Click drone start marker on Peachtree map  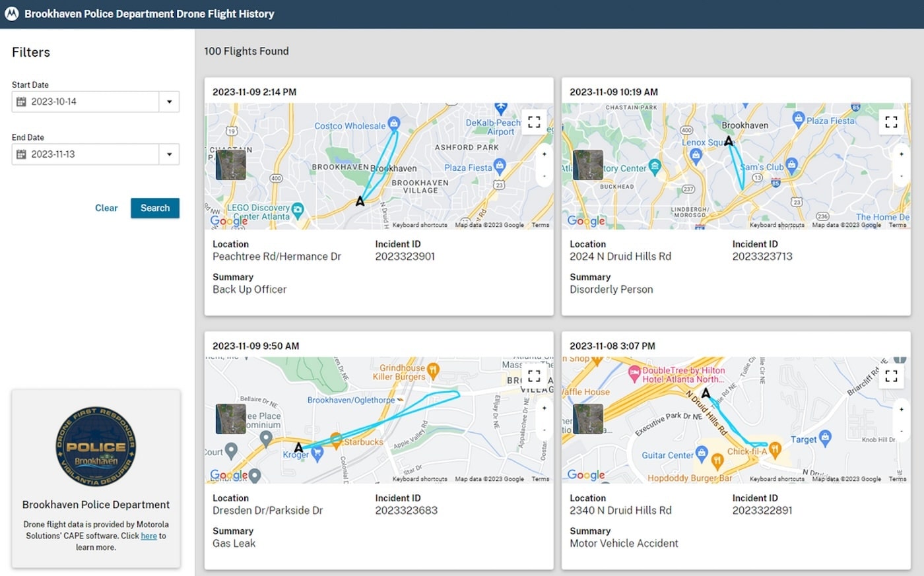[360, 201]
